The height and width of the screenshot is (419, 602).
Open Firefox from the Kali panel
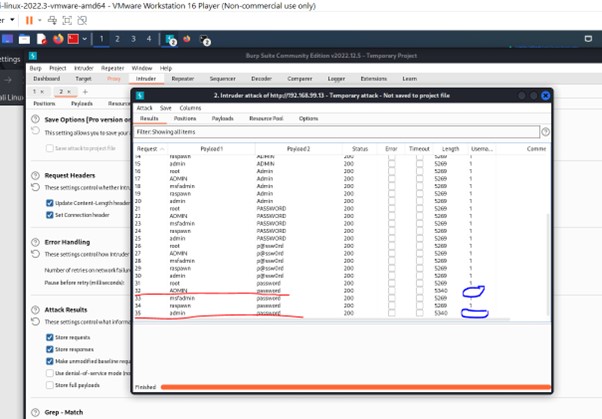58,39
